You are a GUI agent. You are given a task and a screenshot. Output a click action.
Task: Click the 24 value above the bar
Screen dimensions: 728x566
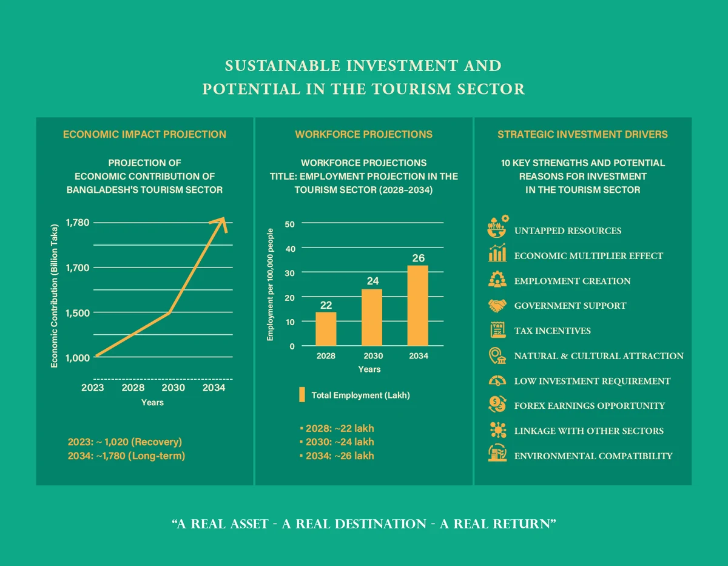point(372,281)
